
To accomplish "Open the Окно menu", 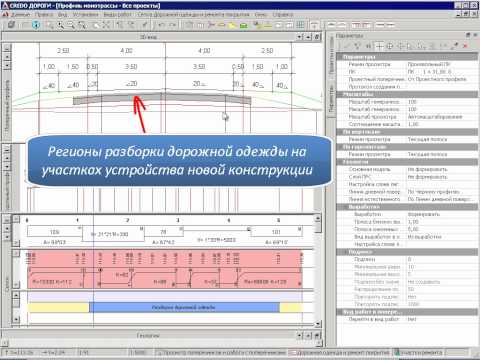I will tap(261, 15).
